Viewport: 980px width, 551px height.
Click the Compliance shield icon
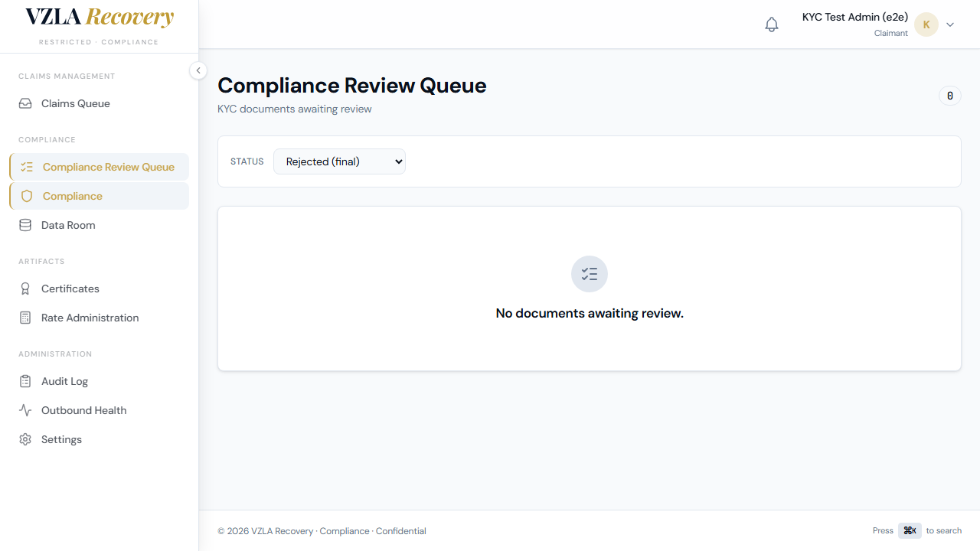tap(27, 196)
